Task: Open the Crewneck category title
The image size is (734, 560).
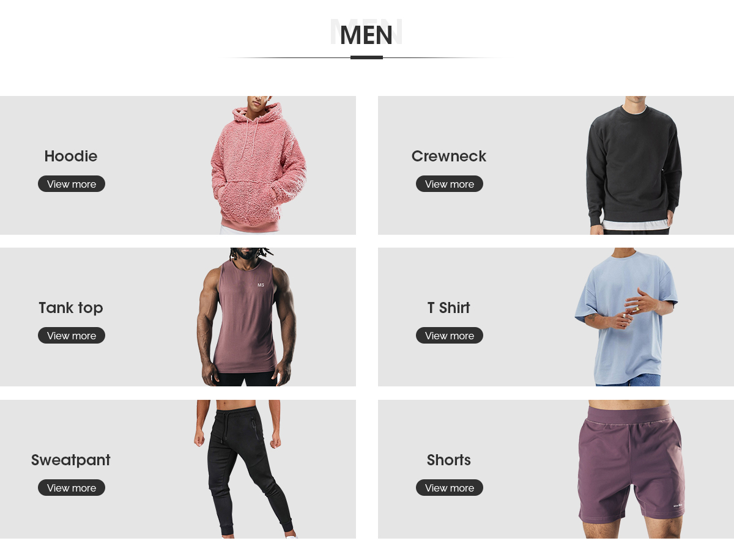Action: tap(449, 157)
